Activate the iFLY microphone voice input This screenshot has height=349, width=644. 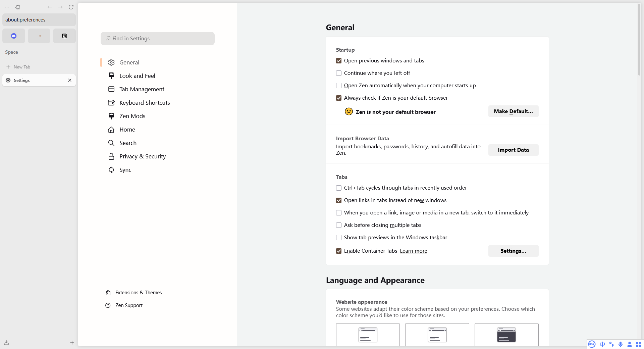point(621,344)
